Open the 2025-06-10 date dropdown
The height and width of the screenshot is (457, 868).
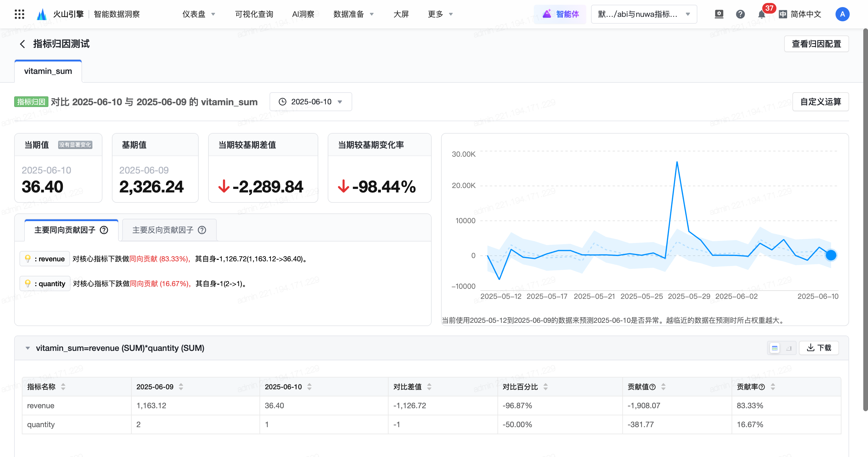pyautogui.click(x=310, y=102)
